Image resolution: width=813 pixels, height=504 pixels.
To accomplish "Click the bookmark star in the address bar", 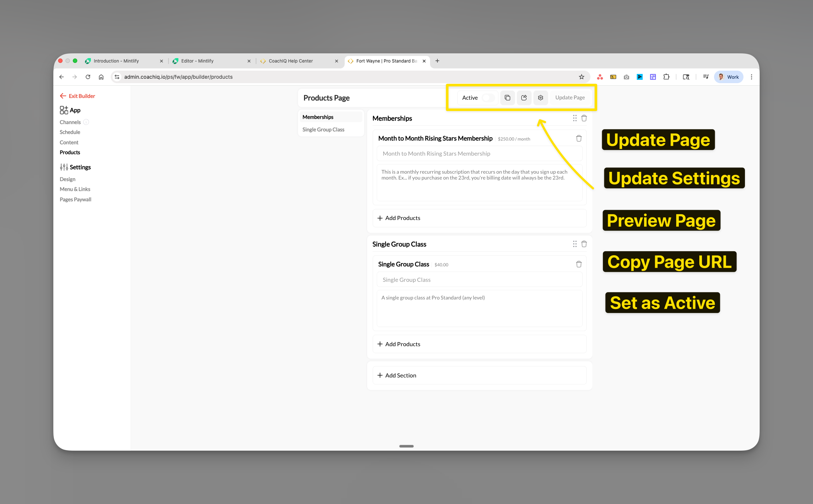I will tap(582, 77).
